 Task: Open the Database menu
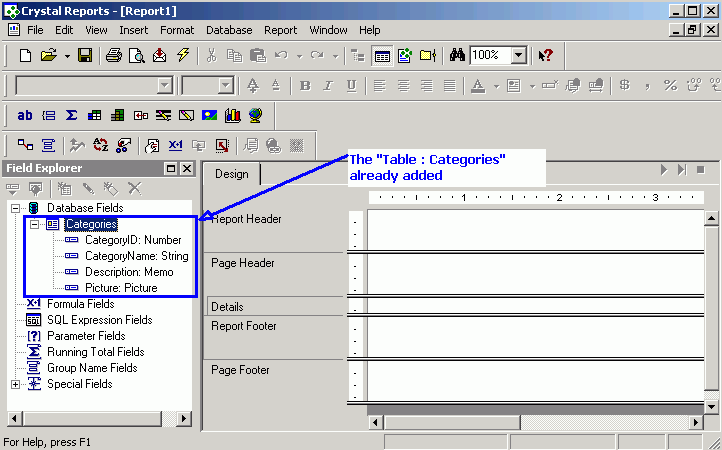tap(229, 30)
